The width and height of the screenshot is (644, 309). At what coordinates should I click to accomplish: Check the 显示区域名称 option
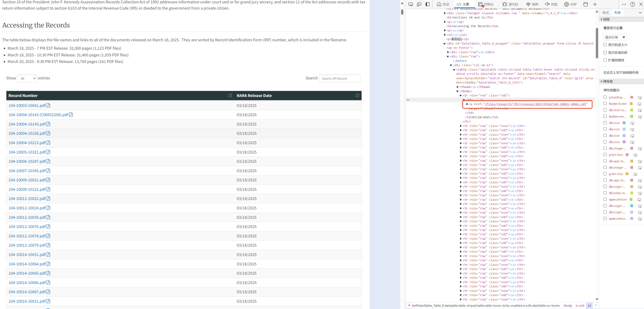(x=605, y=52)
